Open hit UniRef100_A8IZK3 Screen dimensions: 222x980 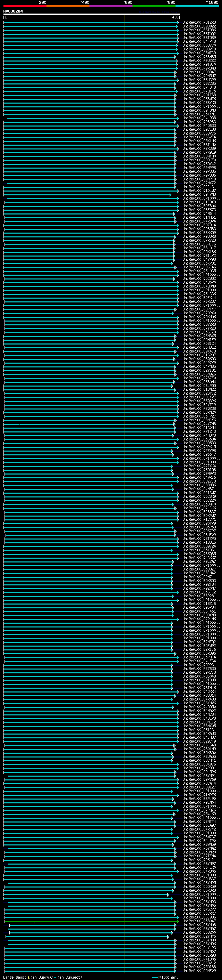[x=199, y=23]
